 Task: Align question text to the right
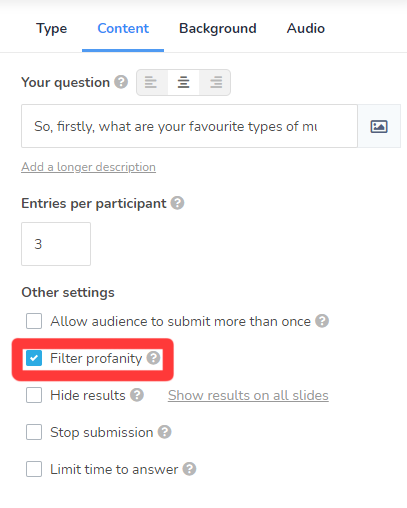(x=215, y=82)
